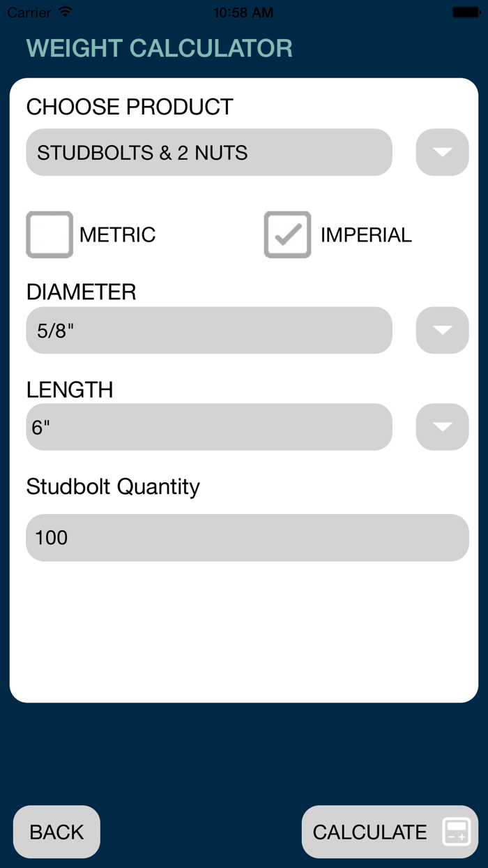
Task: Click the DIAMETER dropdown arrow icon
Action: pyautogui.click(x=442, y=331)
